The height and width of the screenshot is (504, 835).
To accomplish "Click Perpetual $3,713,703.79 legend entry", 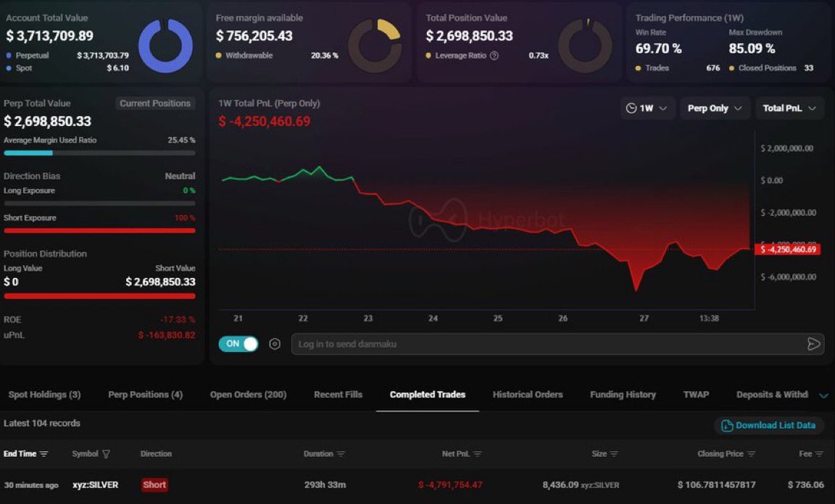I will [67, 55].
